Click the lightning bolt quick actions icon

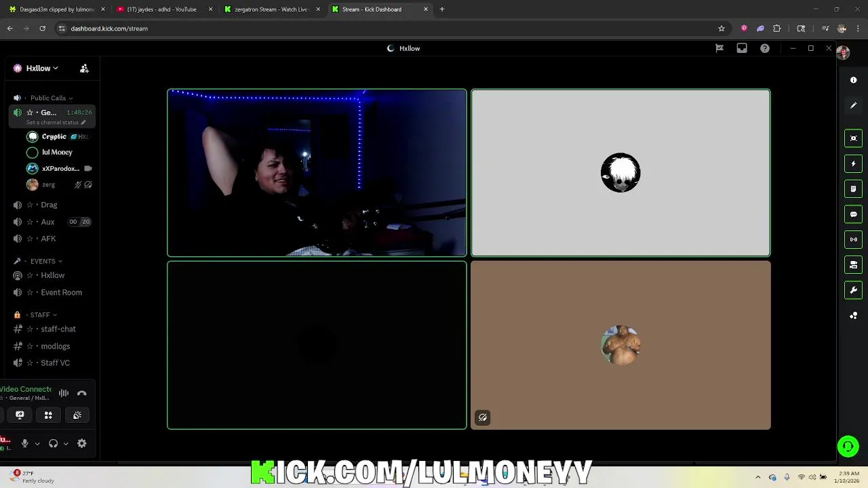[x=853, y=163]
